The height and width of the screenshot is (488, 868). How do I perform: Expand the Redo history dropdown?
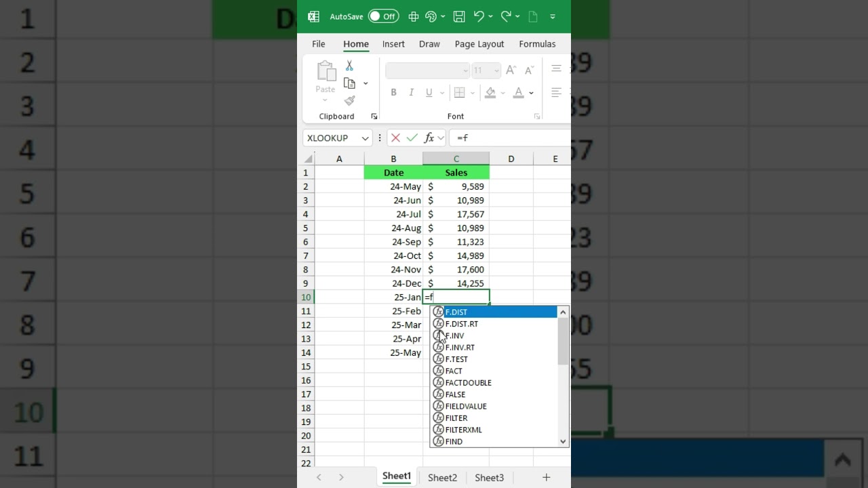517,16
